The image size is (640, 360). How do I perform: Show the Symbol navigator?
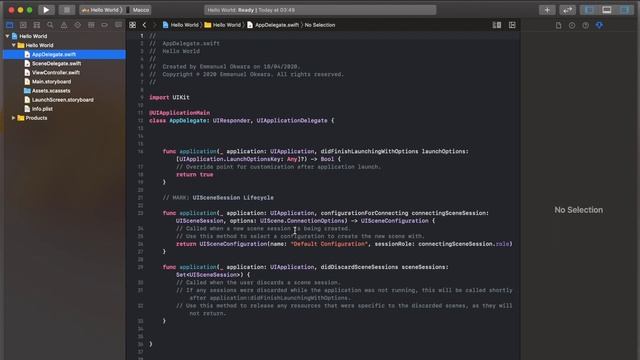click(37, 25)
